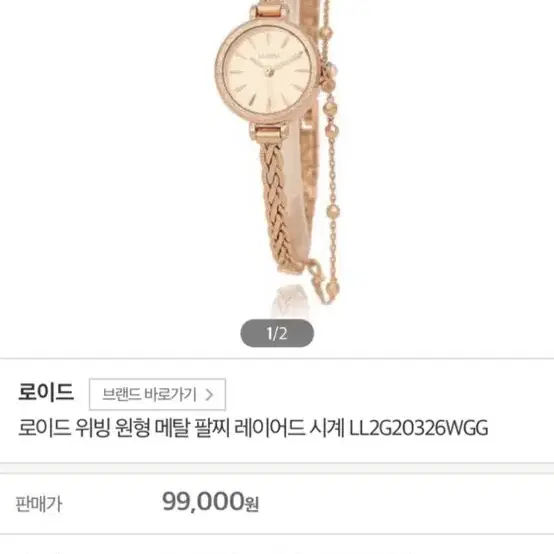Open the 브랜드 바로가기 brand shortcut button

tap(157, 394)
